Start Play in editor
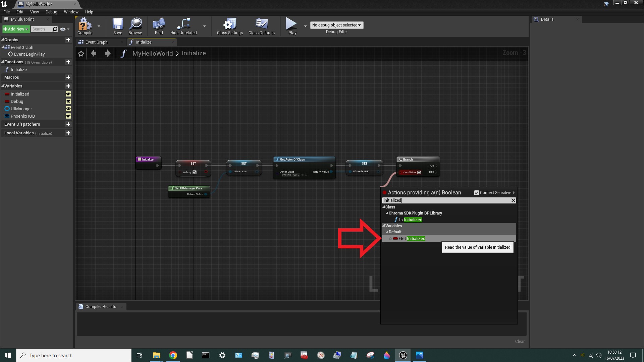This screenshot has width=644, height=362. tap(292, 26)
